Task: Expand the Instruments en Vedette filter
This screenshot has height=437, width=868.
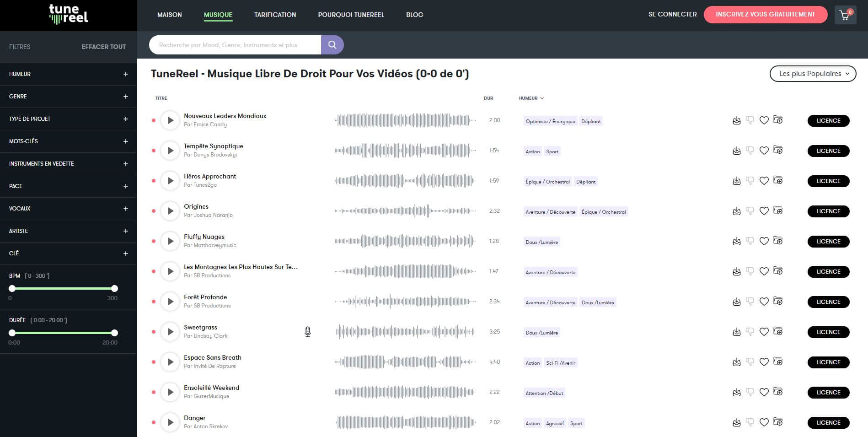Action: coord(68,164)
